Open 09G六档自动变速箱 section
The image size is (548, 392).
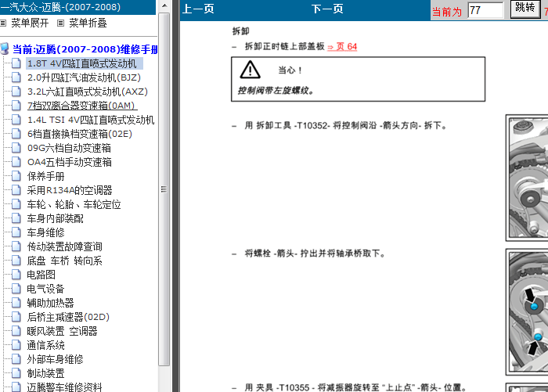pos(69,148)
